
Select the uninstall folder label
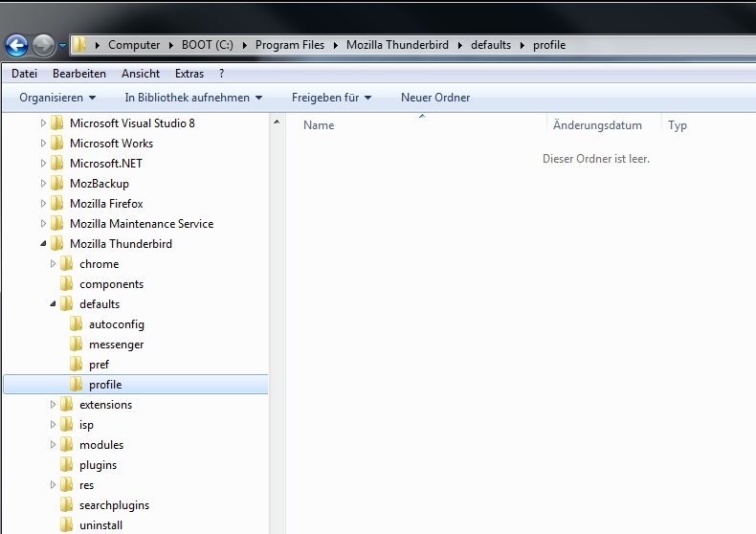(100, 525)
